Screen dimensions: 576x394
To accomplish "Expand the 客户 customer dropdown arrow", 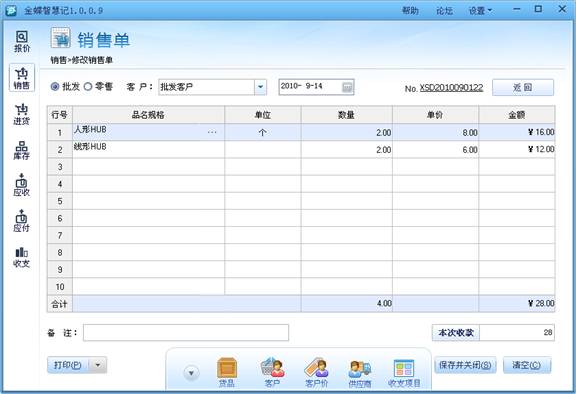I will 260,87.
